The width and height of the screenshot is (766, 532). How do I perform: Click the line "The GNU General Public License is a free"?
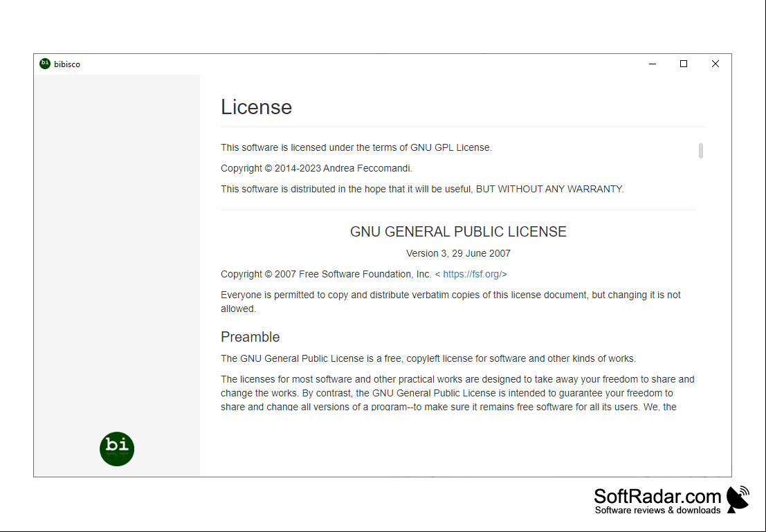pos(428,358)
